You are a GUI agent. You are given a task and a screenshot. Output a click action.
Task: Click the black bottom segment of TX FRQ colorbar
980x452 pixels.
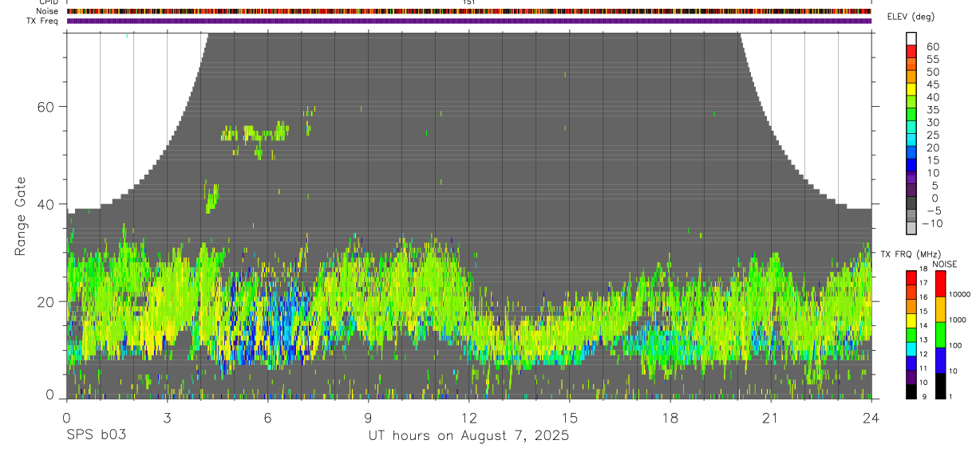pos(911,392)
